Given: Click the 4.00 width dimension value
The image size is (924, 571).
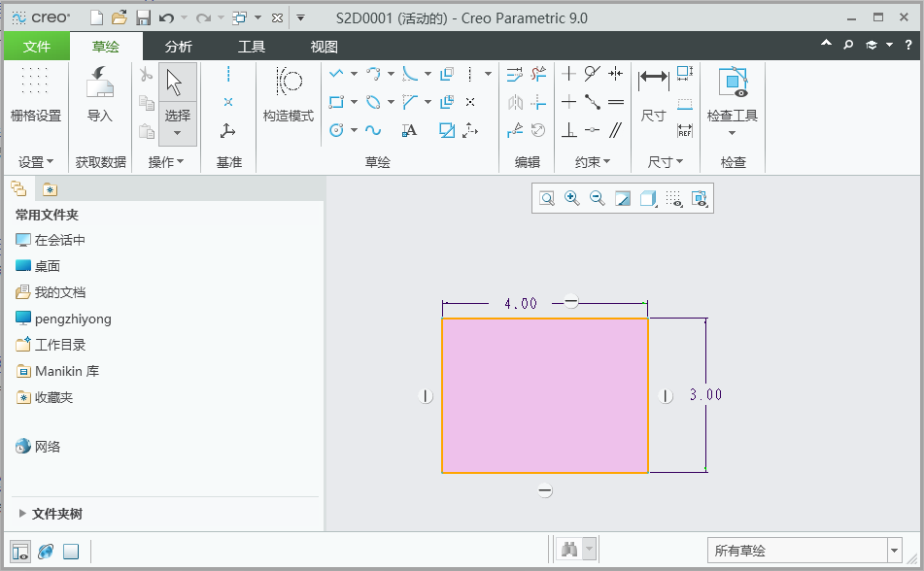Looking at the screenshot, I should pyautogui.click(x=521, y=304).
